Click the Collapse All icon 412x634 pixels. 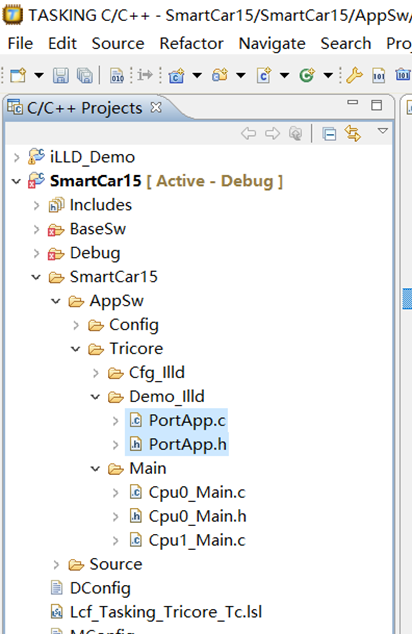tap(329, 133)
